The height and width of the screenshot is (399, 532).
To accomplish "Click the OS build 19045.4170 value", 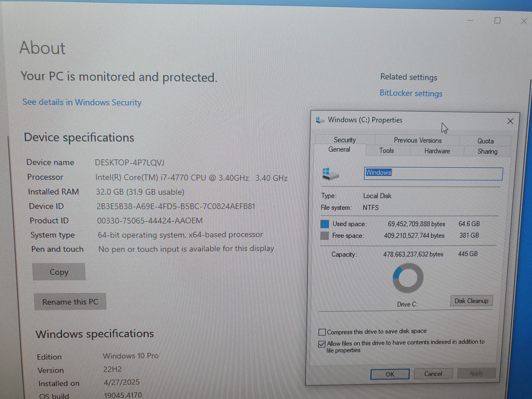I will click(123, 395).
